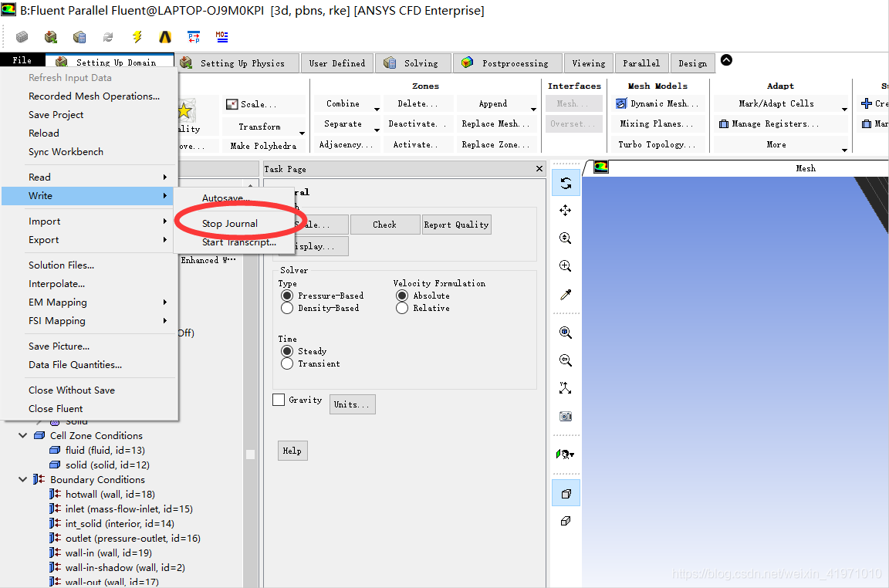The height and width of the screenshot is (588, 889).
Task: Select the probe eyedropper tool
Action: tap(566, 294)
